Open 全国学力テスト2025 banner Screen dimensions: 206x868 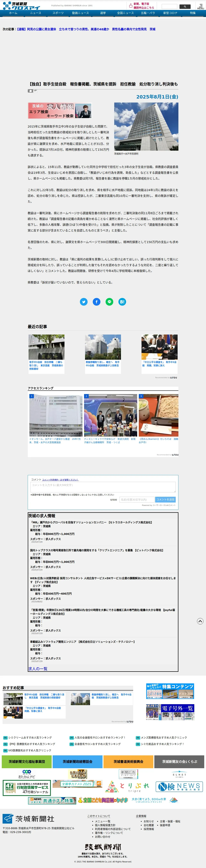[77, 784]
